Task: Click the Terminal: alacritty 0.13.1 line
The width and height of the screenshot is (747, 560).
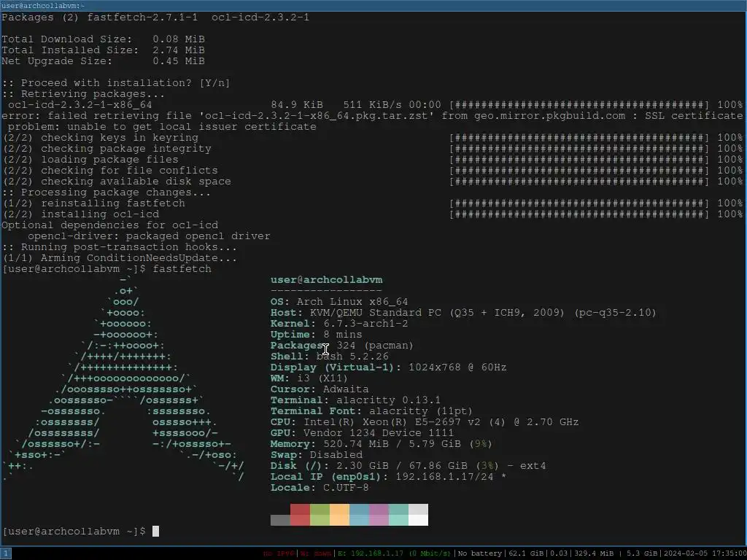Action: pos(355,400)
